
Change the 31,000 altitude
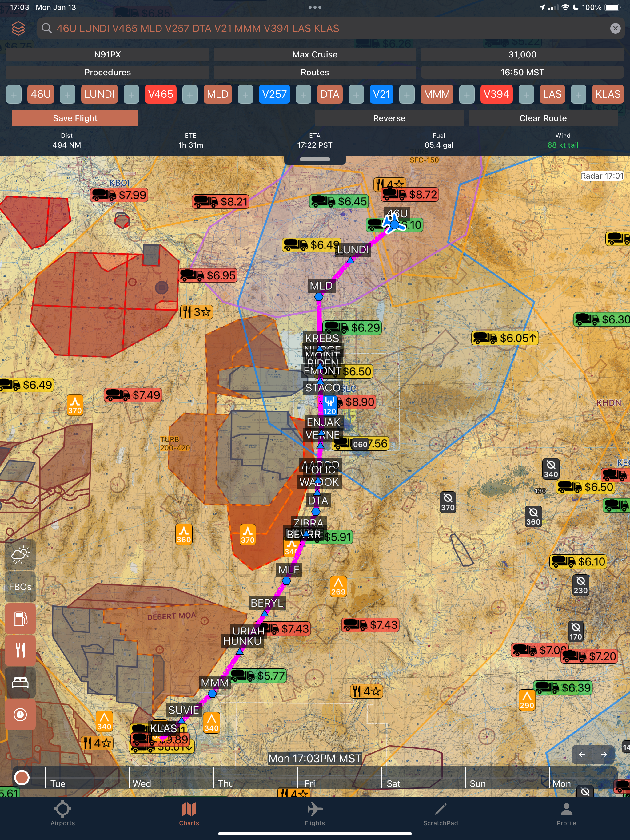pyautogui.click(x=522, y=55)
